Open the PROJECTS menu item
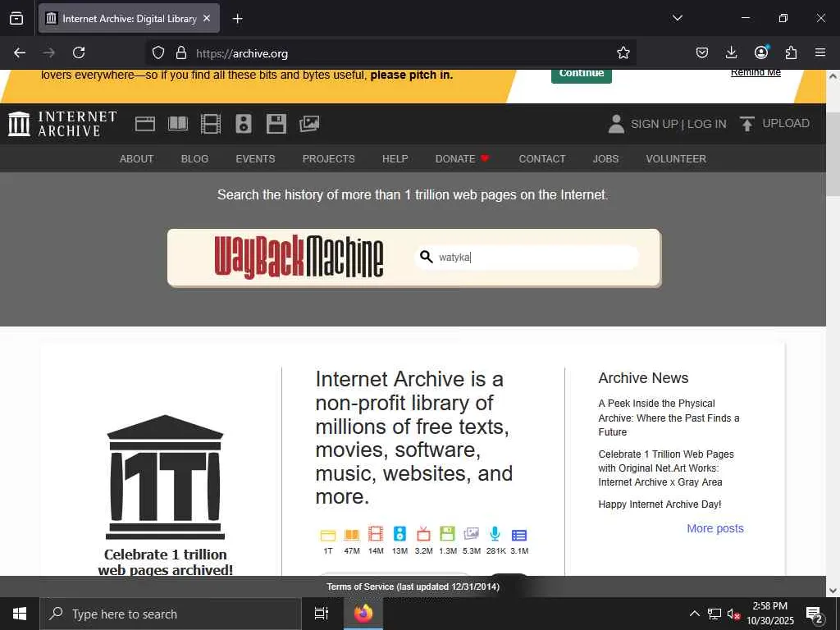840x630 pixels. [x=328, y=158]
